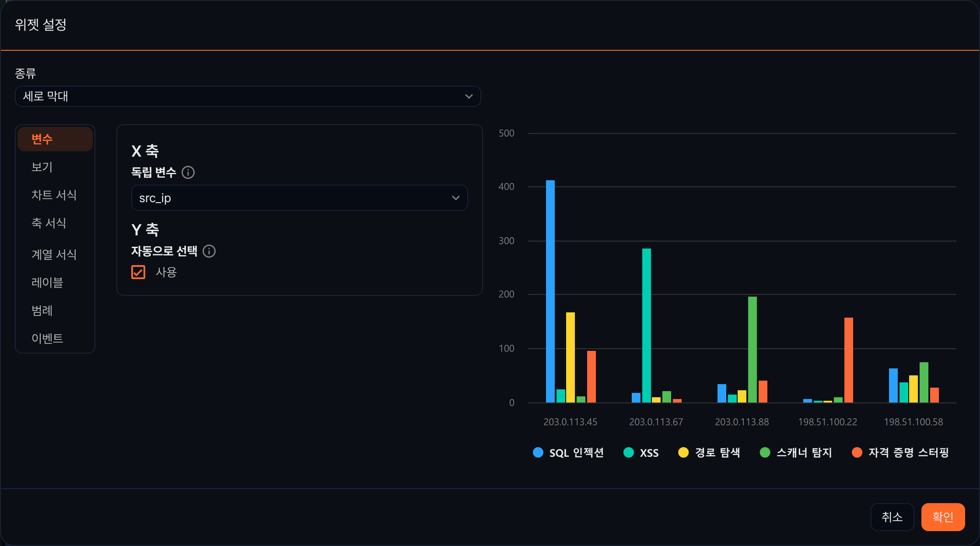Open the 이벤트 tab
The width and height of the screenshot is (980, 546).
tap(55, 339)
